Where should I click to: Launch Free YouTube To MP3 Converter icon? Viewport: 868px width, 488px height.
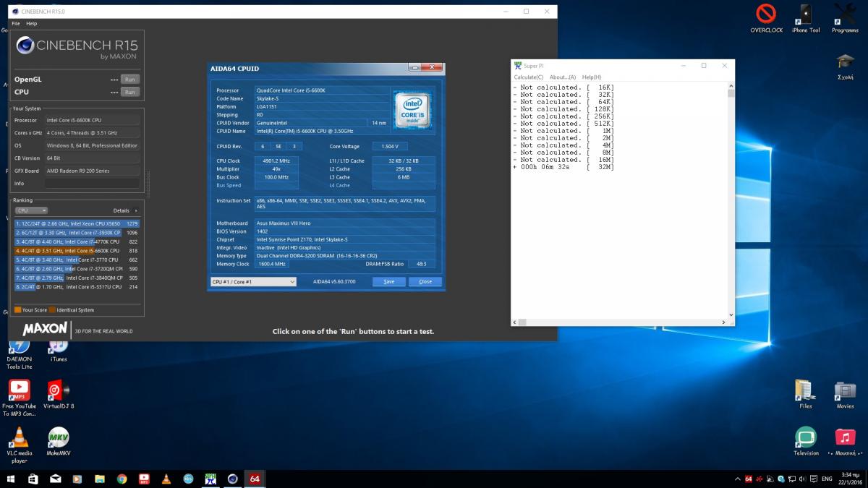20,398
